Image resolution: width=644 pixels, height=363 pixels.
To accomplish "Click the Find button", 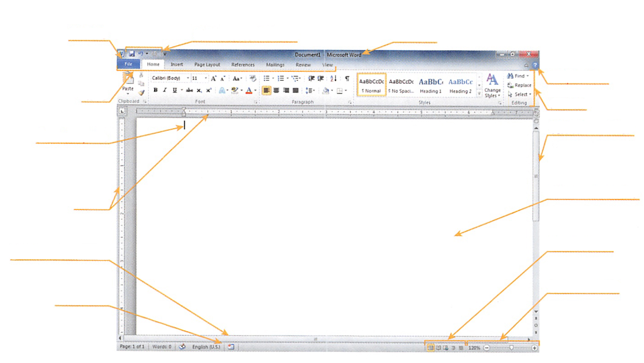I will pyautogui.click(x=518, y=76).
